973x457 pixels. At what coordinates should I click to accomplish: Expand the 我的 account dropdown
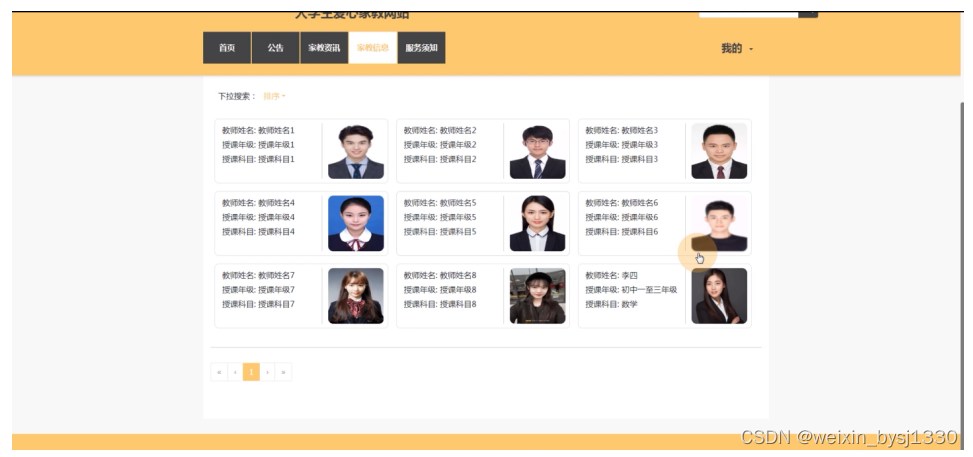click(737, 48)
